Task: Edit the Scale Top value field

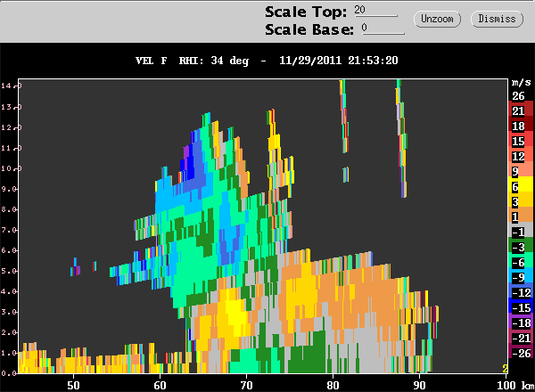Action: pyautogui.click(x=375, y=10)
